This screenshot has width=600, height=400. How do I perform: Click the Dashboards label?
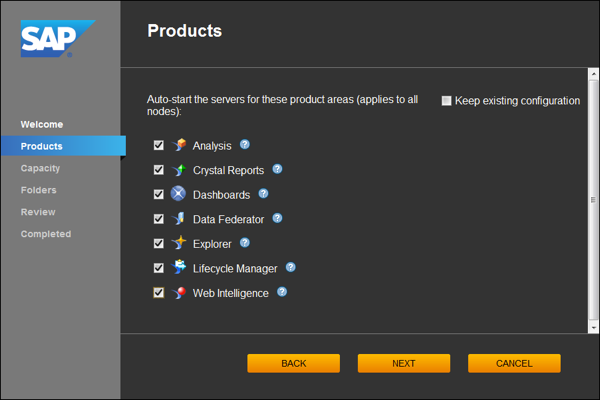click(221, 195)
